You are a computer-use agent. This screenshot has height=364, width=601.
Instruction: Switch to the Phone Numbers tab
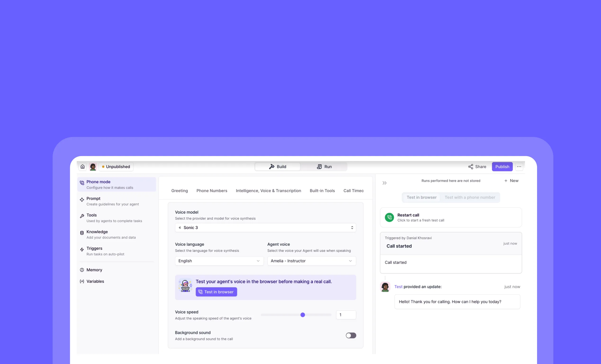(212, 191)
